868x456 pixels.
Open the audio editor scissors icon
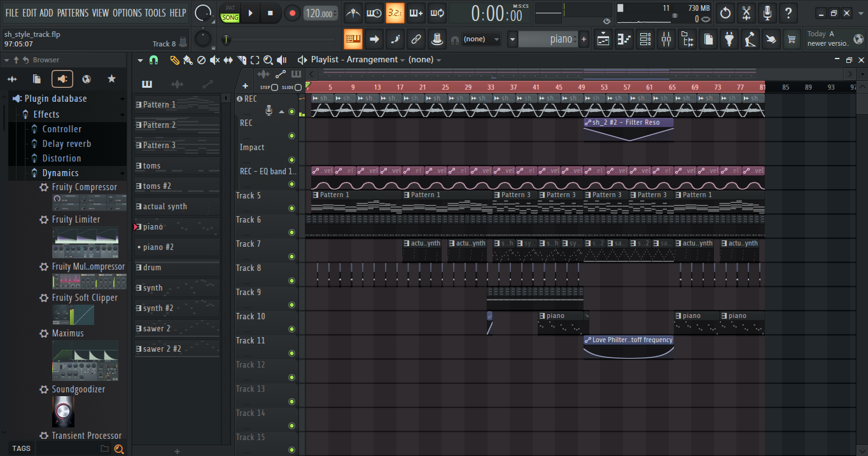coord(746,13)
